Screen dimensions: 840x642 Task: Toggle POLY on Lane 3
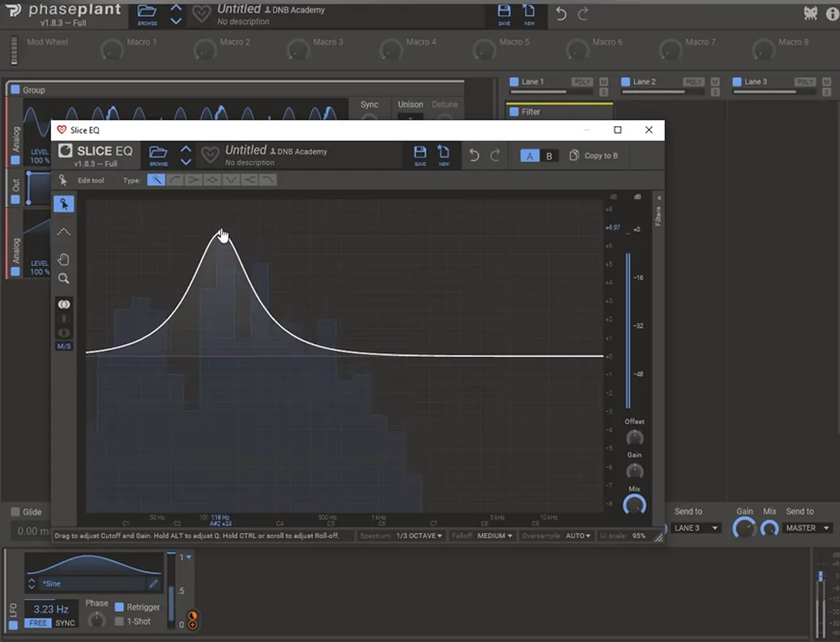tap(805, 82)
